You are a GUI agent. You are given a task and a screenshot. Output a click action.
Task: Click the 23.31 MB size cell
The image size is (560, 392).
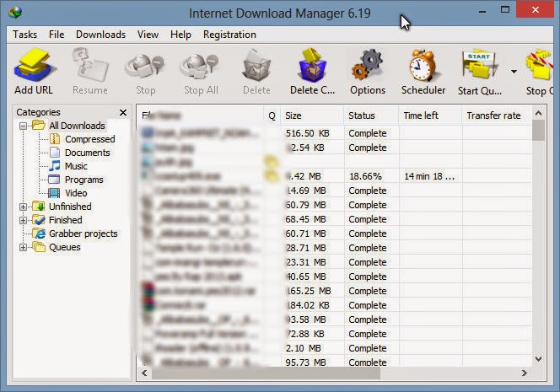click(305, 262)
